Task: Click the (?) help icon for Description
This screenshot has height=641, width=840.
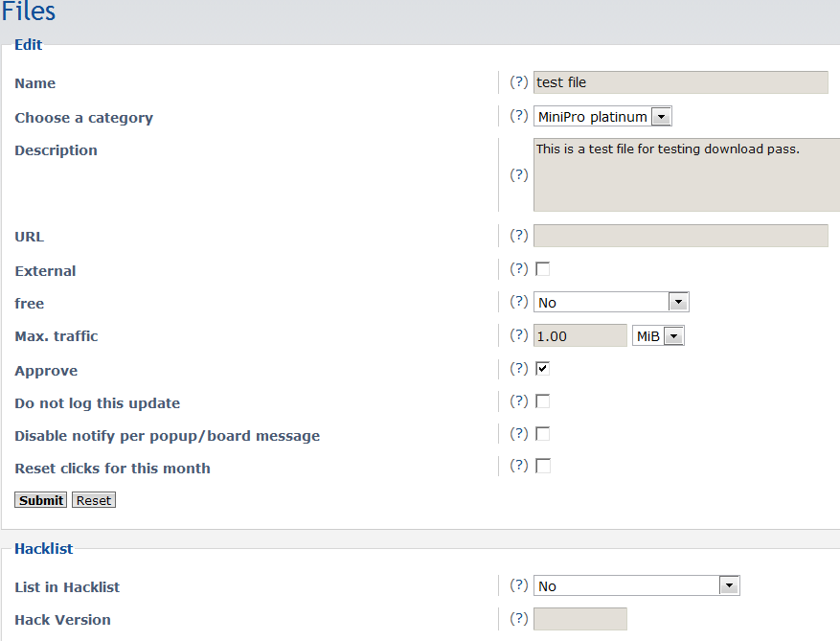Action: pyautogui.click(x=519, y=174)
